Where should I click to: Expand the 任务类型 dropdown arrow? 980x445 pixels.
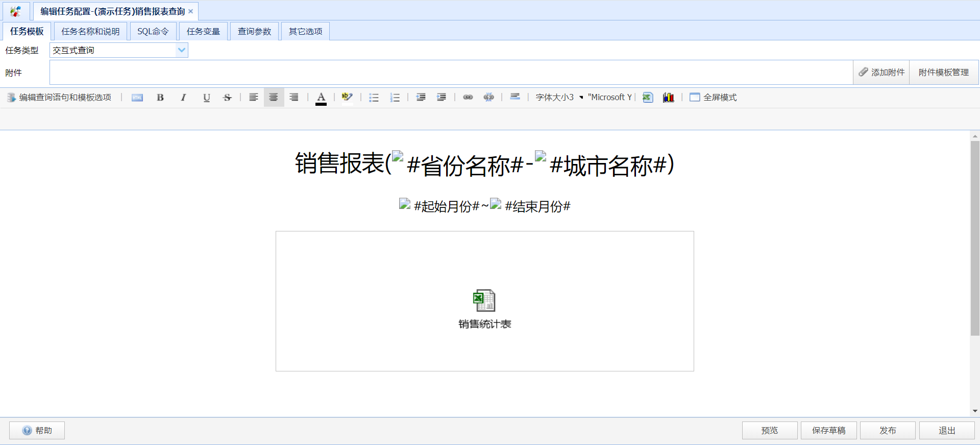[x=182, y=50]
